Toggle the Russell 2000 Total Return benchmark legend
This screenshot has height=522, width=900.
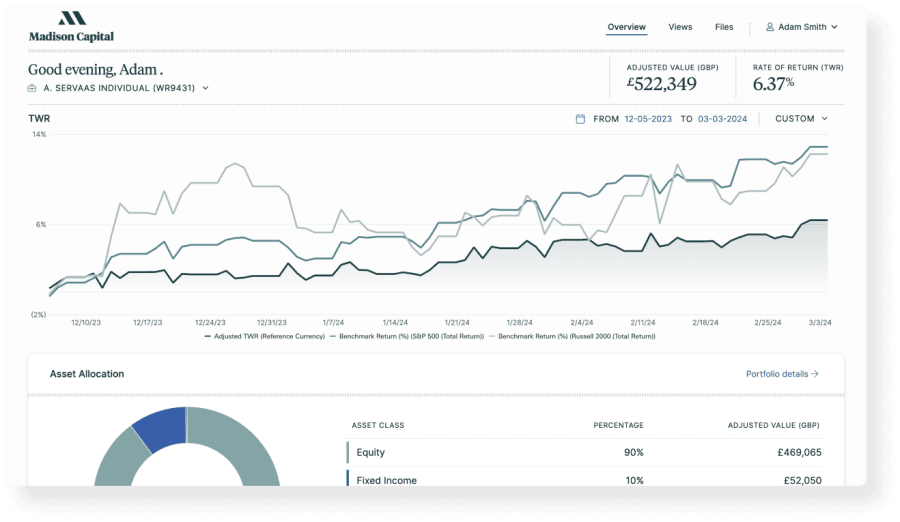pos(572,337)
